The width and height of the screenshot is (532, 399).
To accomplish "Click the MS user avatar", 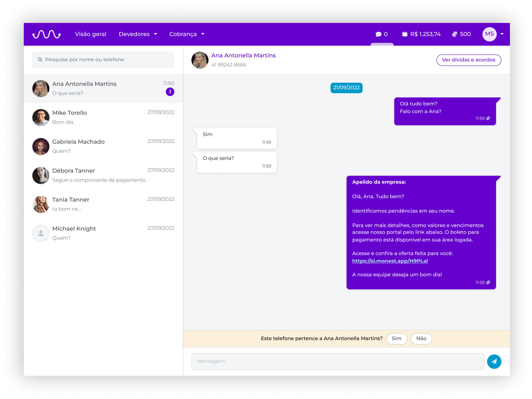I will [x=489, y=34].
